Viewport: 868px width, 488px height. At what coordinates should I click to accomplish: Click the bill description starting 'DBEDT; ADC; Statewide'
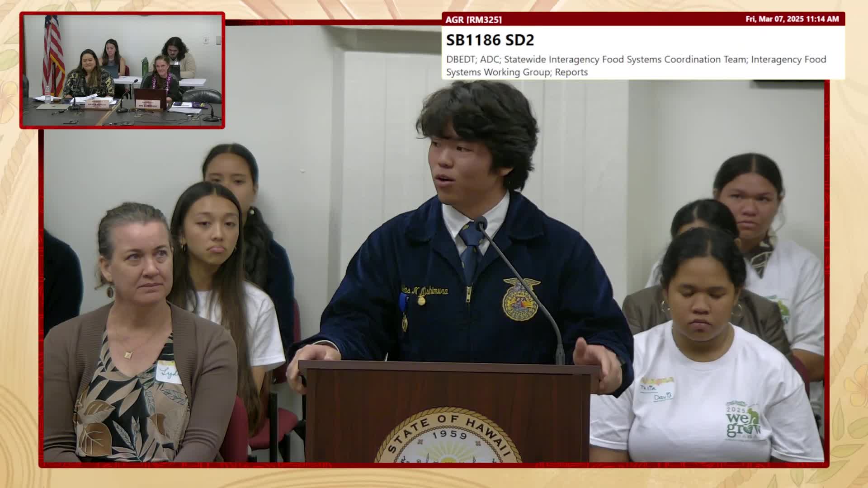[636, 66]
